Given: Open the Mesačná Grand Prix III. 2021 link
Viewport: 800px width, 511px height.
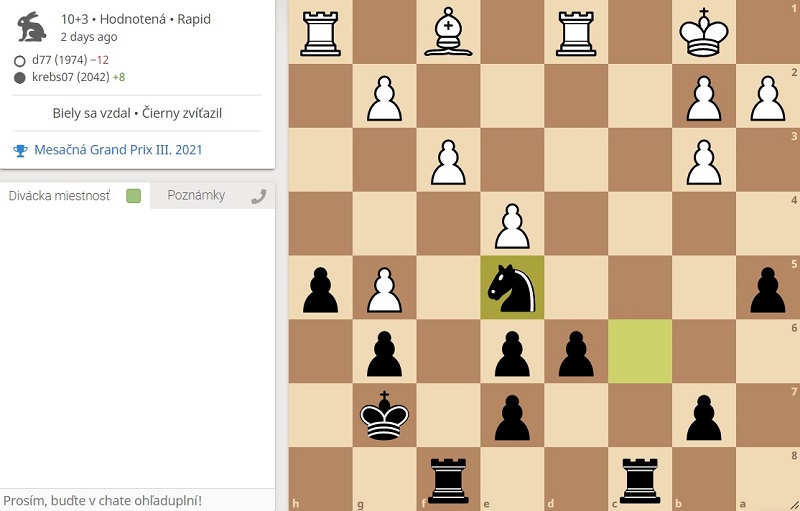Looking at the screenshot, I should (x=118, y=151).
